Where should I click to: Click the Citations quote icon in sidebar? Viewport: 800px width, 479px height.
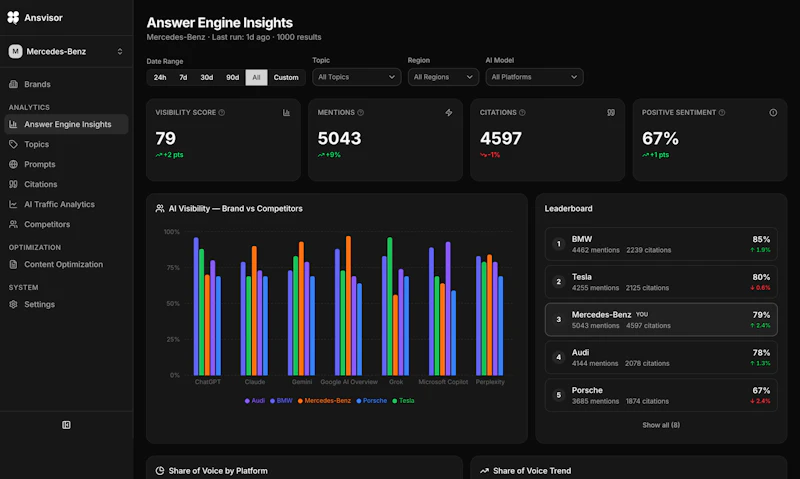[13, 184]
